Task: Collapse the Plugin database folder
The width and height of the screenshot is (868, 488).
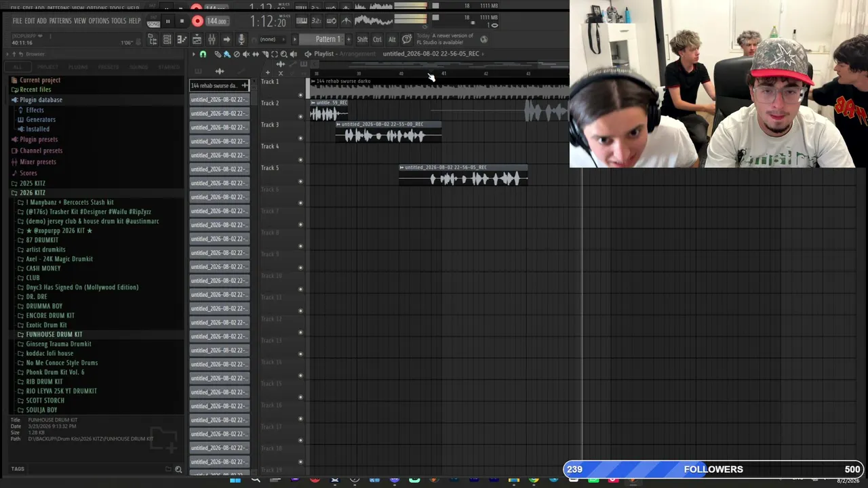Action: 41,100
